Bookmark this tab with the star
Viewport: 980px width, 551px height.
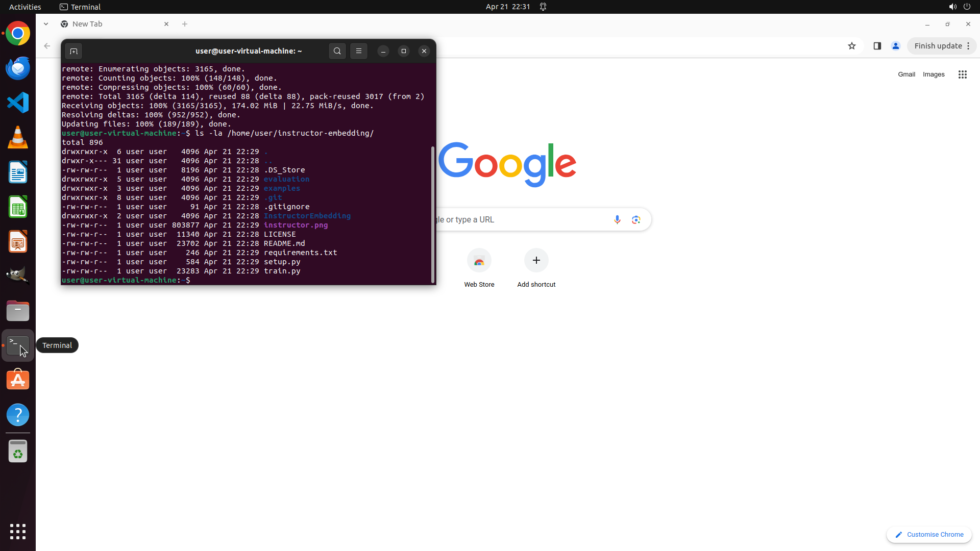(x=851, y=46)
